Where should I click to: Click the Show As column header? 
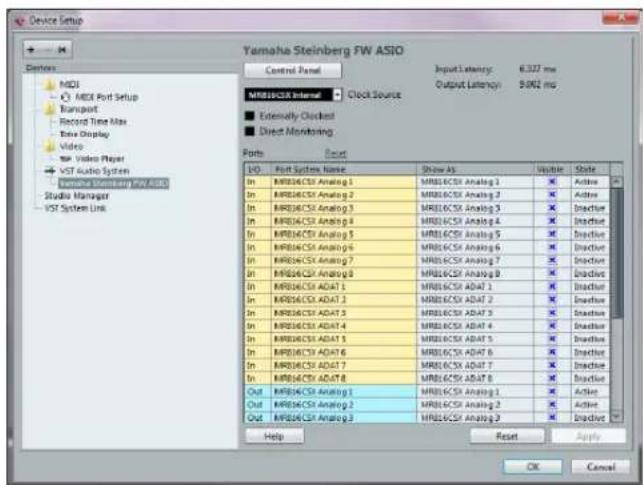[475, 169]
